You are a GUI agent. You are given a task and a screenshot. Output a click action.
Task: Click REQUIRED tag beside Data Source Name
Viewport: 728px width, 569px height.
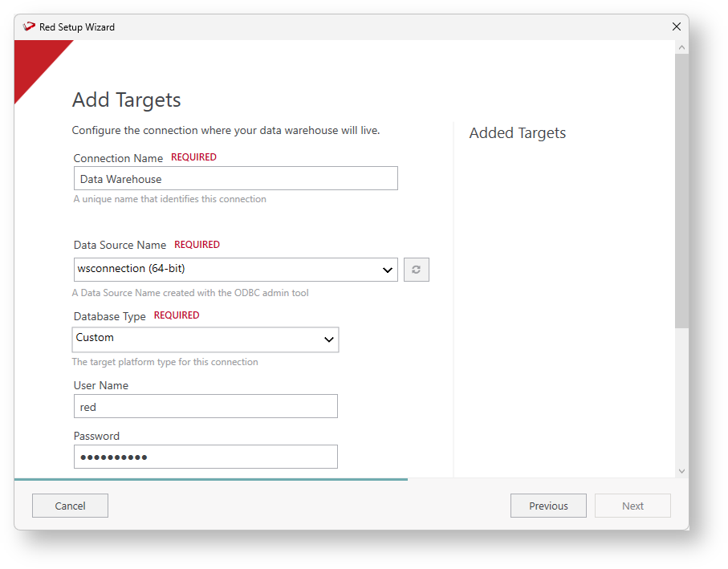click(x=197, y=245)
